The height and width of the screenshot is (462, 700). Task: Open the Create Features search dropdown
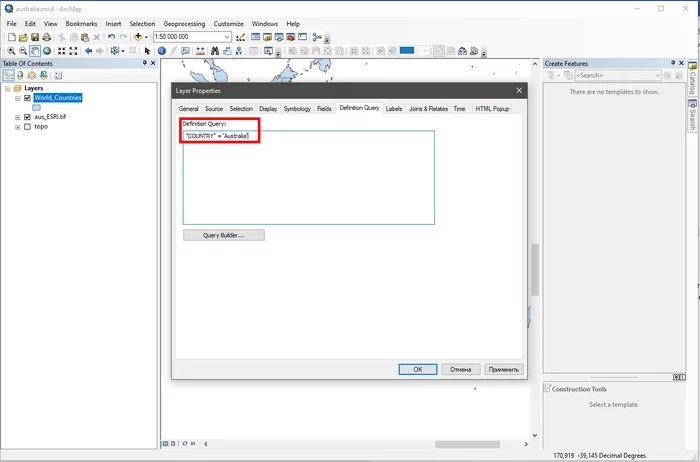pos(658,75)
